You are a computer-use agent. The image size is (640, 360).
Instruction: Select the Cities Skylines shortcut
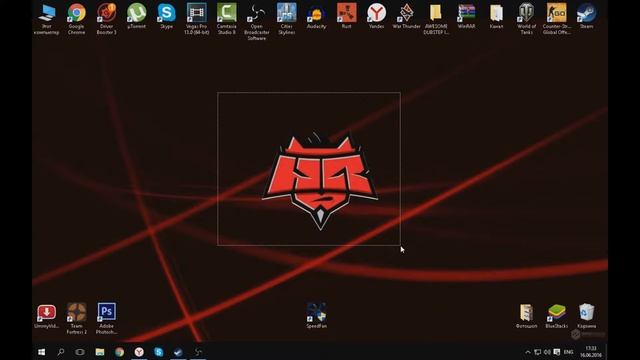[287, 19]
